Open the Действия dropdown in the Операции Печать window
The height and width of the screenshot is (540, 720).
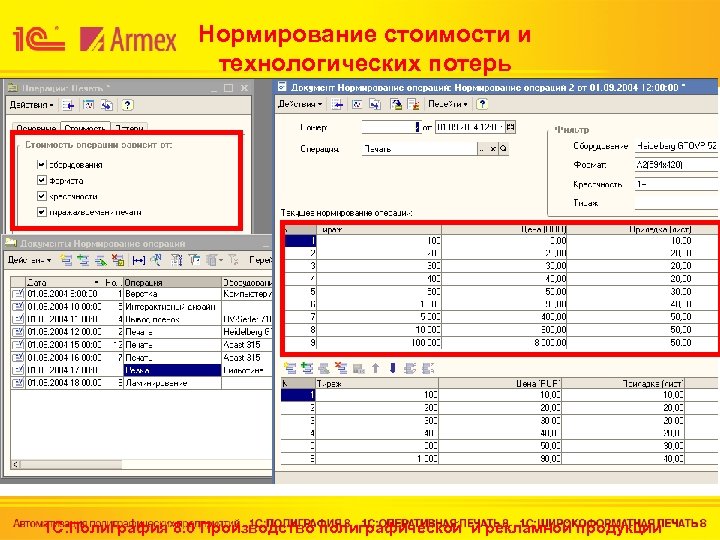click(31, 105)
